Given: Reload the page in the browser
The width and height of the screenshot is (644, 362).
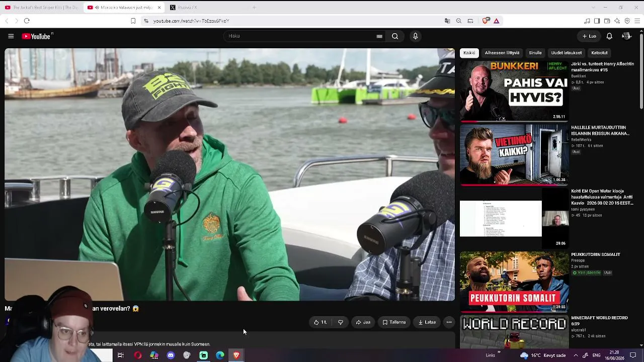Looking at the screenshot, I should [x=27, y=21].
